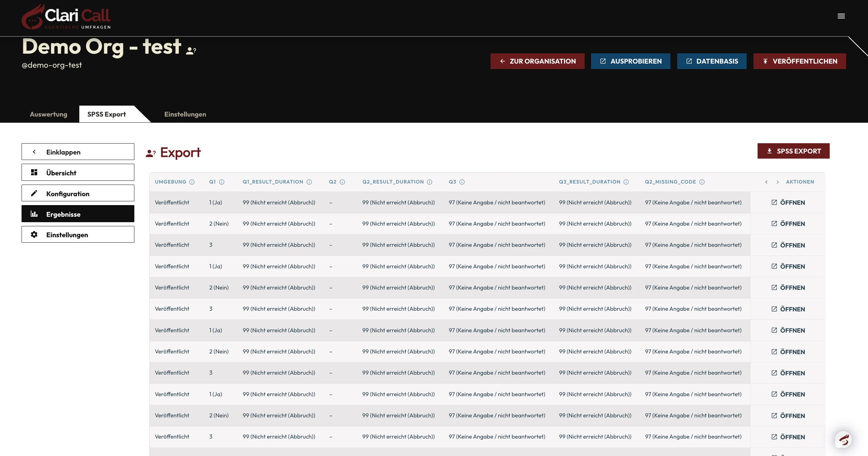868x456 pixels.
Task: Click the VERÖFFENTLICHEN button
Action: [799, 61]
